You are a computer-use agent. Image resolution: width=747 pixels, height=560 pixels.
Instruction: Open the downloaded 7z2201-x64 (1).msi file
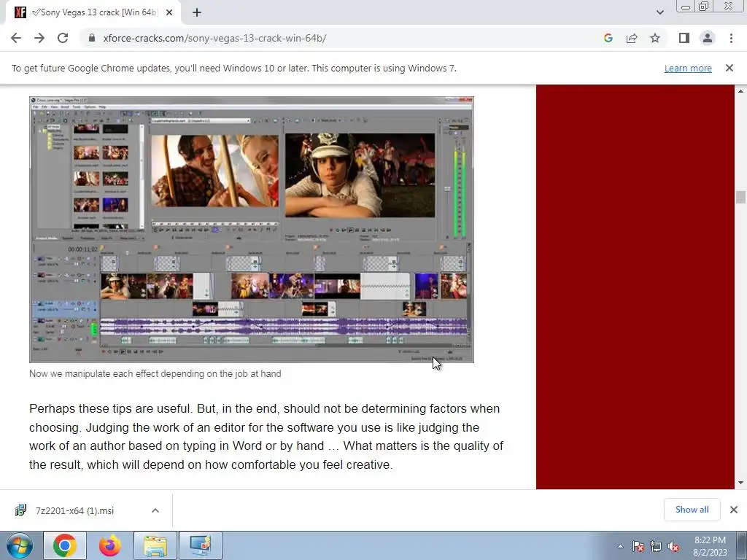tap(75, 510)
